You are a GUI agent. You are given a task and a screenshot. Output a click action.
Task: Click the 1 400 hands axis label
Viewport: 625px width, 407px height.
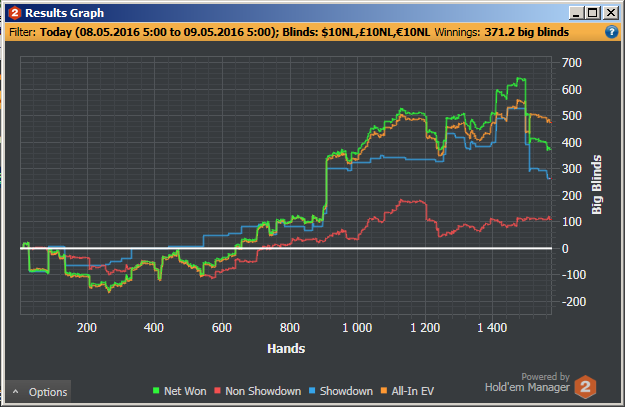(x=492, y=328)
